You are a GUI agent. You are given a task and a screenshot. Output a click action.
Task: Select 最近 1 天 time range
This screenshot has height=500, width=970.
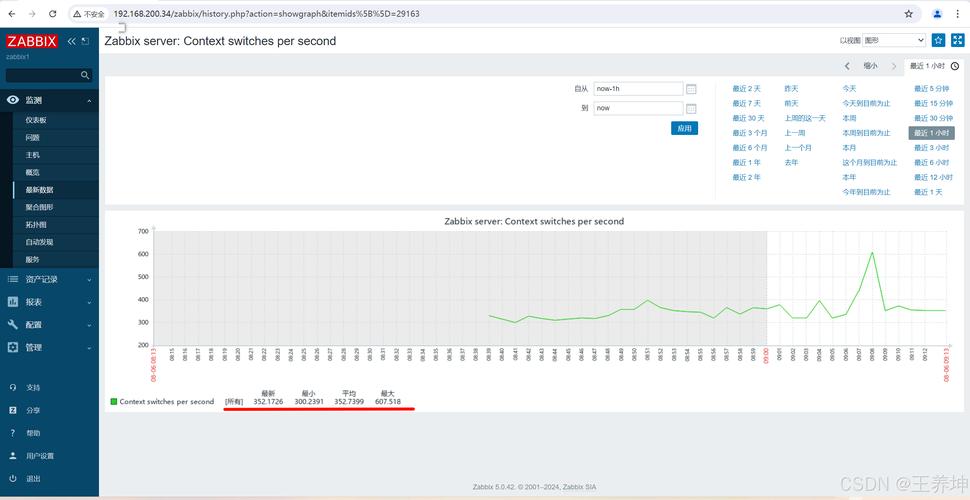[928, 192]
